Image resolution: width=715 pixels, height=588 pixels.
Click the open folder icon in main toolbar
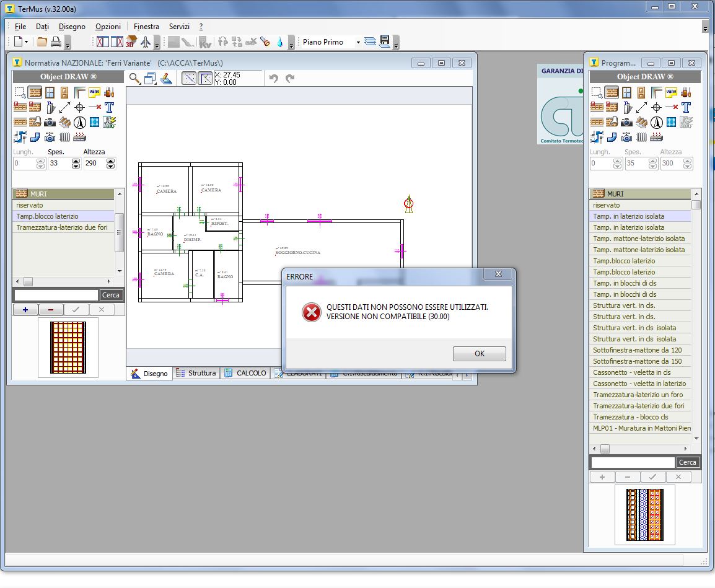42,42
